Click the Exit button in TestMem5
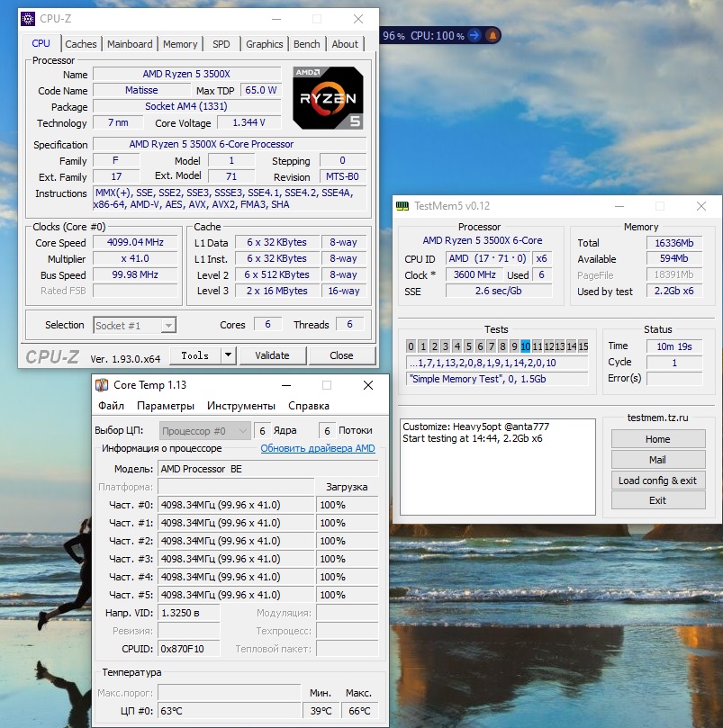 pyautogui.click(x=658, y=500)
